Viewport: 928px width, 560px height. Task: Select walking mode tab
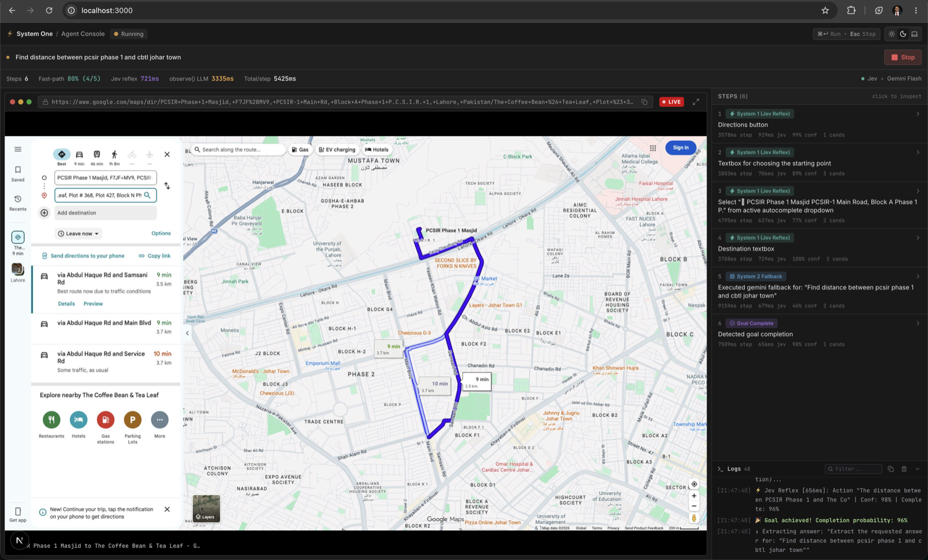(x=114, y=157)
